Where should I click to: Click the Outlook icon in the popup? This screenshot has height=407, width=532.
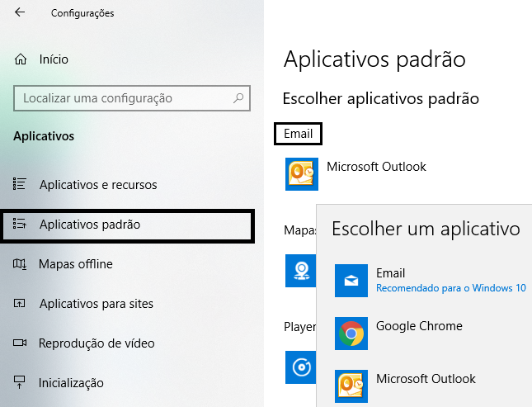tap(351, 386)
